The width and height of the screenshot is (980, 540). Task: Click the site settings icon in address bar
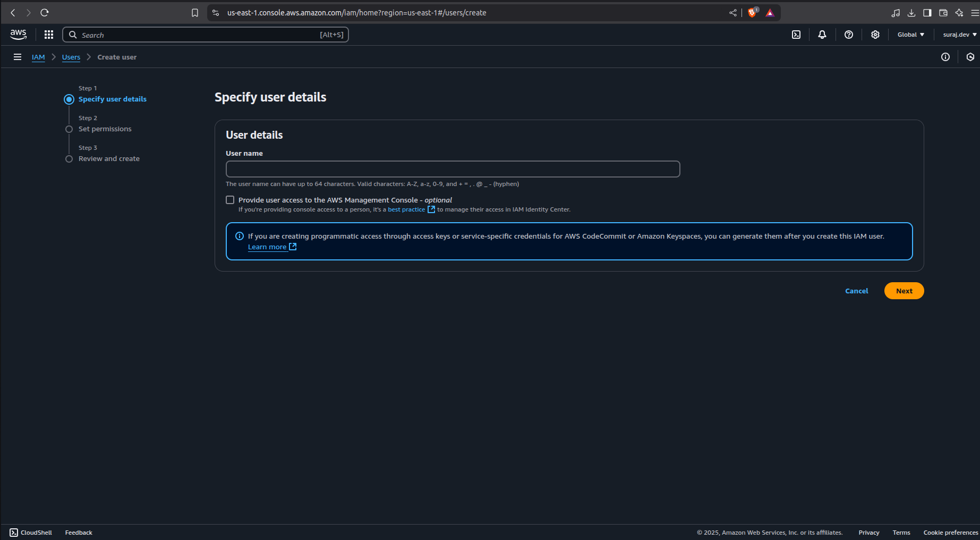tap(216, 13)
